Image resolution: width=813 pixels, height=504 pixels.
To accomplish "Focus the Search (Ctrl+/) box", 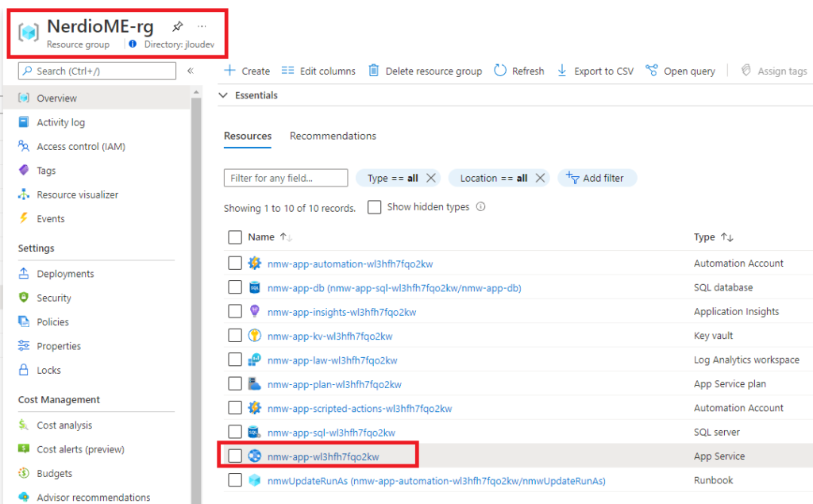I will [97, 71].
